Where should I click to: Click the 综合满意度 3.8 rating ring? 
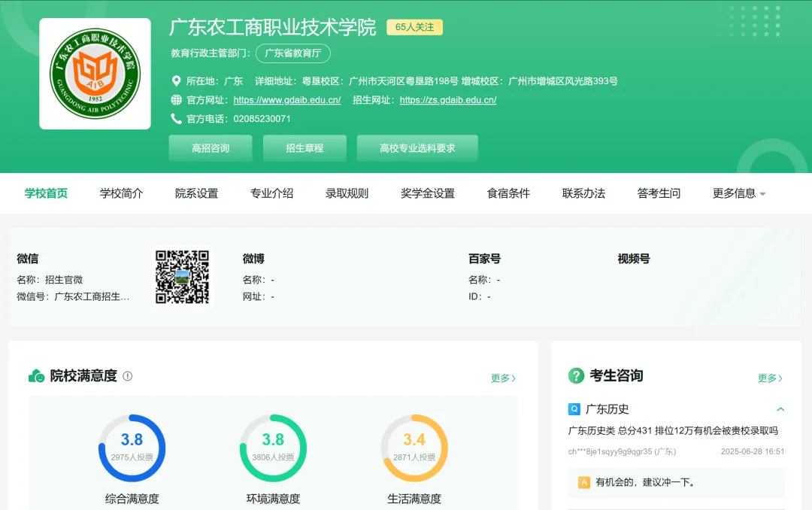tap(132, 448)
